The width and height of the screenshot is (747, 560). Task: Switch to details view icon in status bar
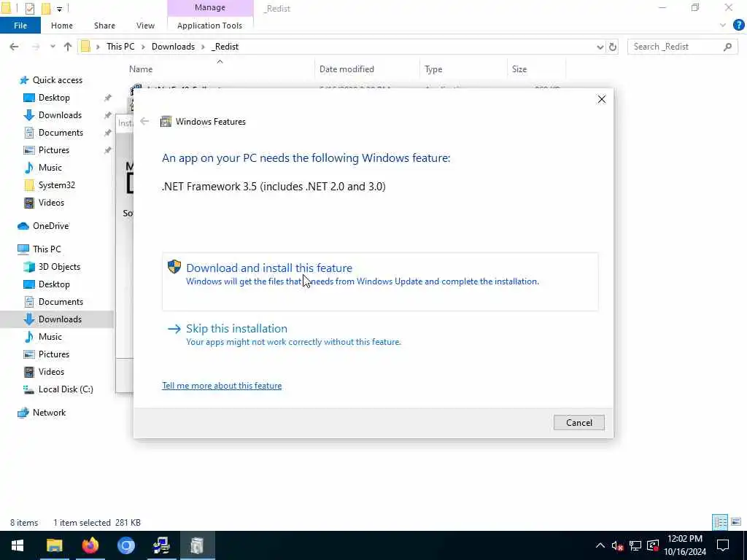tap(720, 522)
